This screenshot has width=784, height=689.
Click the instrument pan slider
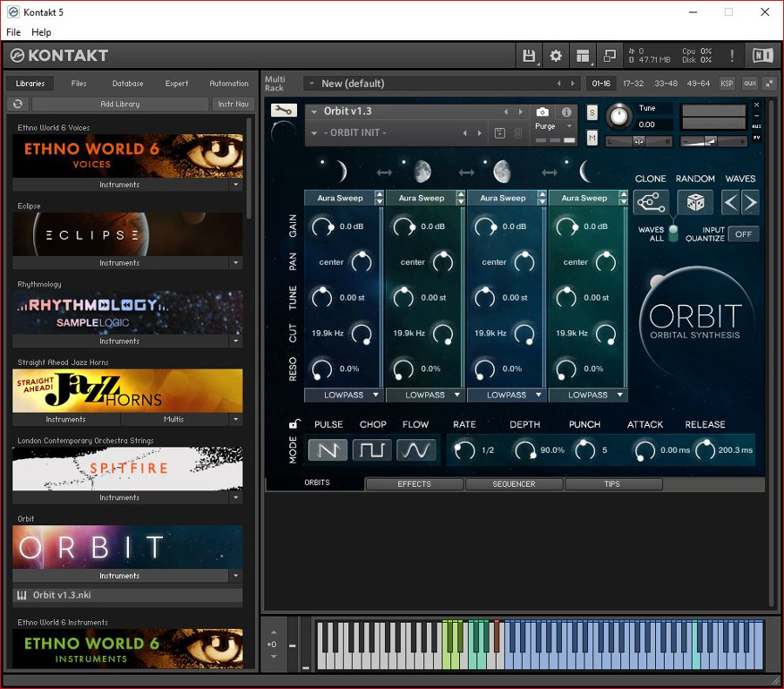pyautogui.click(x=639, y=142)
